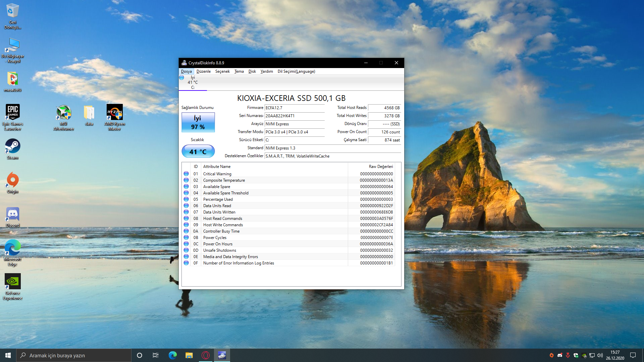This screenshot has width=644, height=362.
Task: Open Dil Seçimi(Language) menu
Action: pyautogui.click(x=296, y=71)
